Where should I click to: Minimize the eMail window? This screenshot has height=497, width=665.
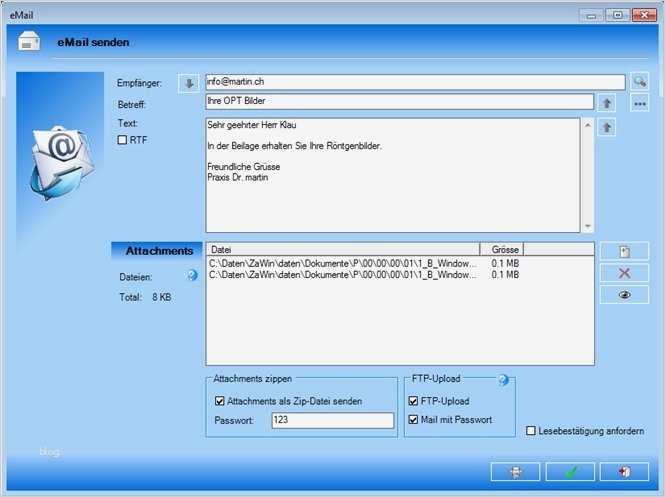pos(591,16)
